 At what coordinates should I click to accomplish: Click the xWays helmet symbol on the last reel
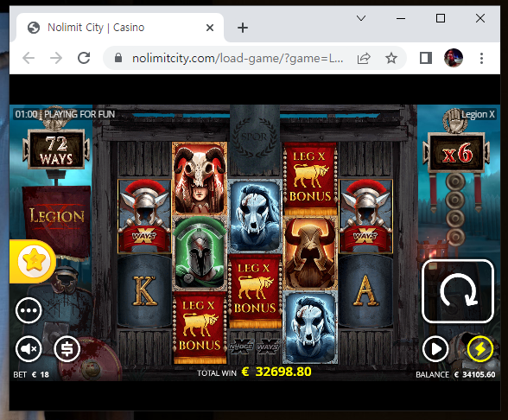(x=365, y=216)
